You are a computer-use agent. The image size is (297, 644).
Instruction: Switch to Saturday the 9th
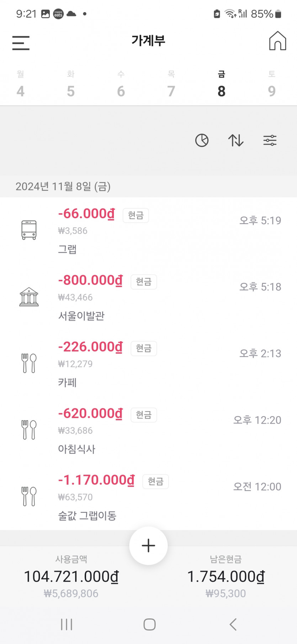click(272, 85)
